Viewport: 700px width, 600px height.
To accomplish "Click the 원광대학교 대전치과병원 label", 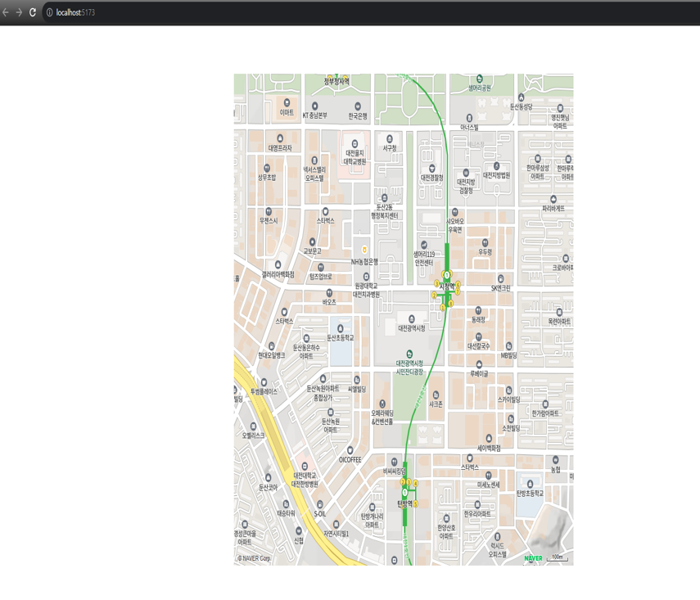I will (366, 291).
